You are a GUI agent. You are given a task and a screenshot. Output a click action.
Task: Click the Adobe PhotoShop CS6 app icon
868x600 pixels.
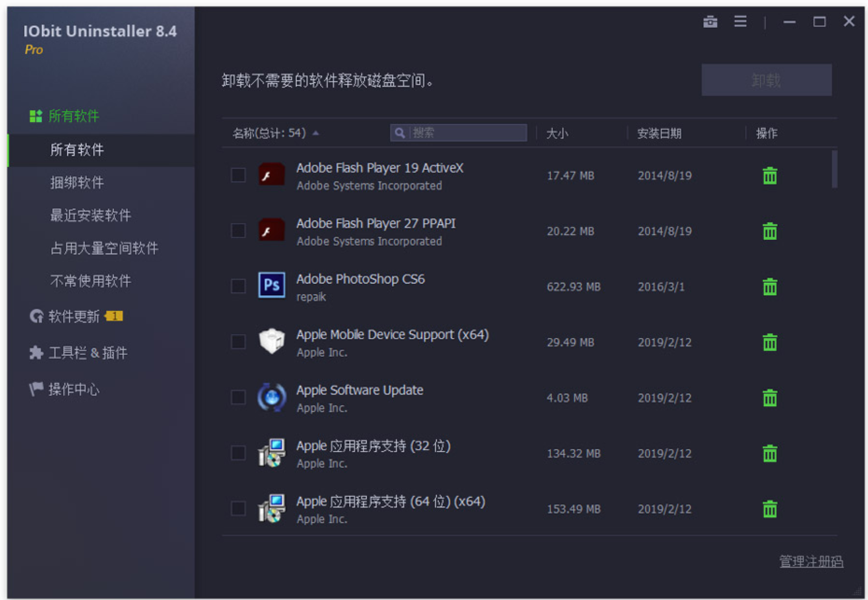pos(271,285)
